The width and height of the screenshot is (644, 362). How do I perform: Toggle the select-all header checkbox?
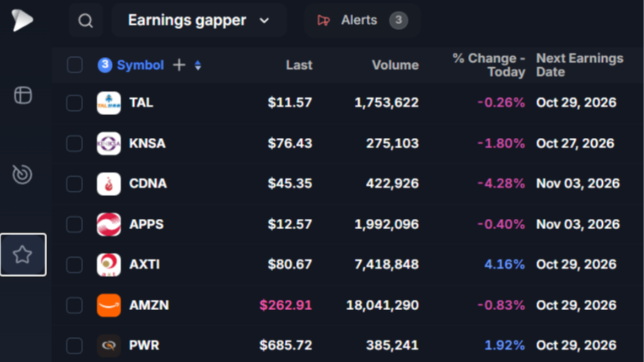click(74, 65)
